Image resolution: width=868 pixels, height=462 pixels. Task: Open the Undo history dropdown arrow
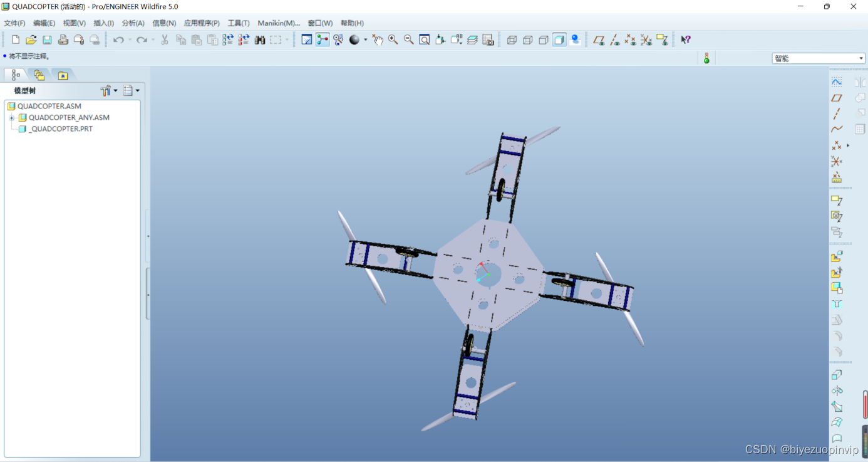click(130, 39)
